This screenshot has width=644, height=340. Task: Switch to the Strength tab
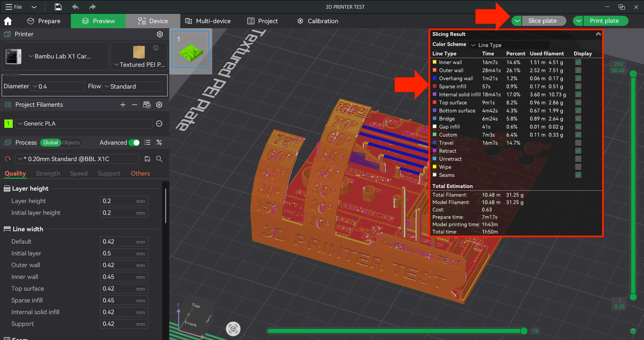48,173
